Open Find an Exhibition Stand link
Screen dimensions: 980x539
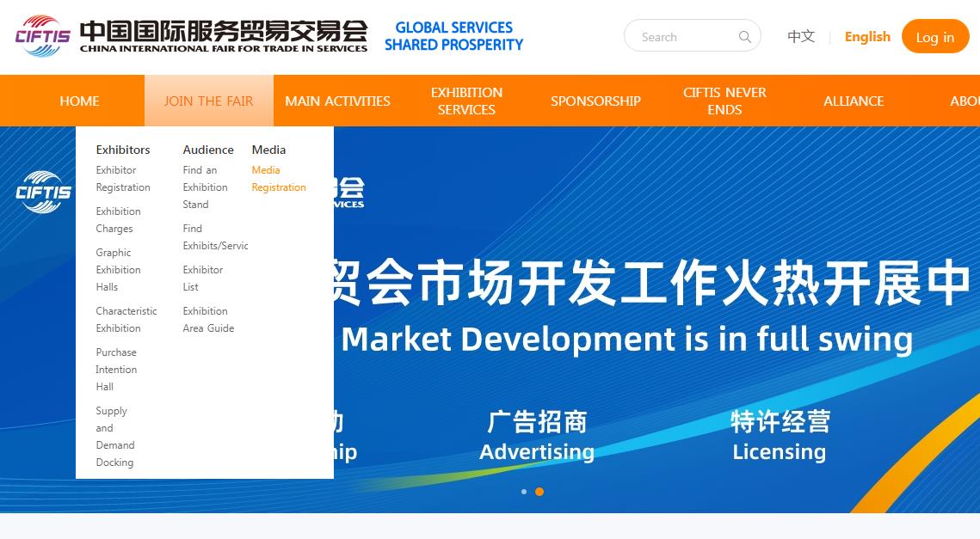point(205,187)
